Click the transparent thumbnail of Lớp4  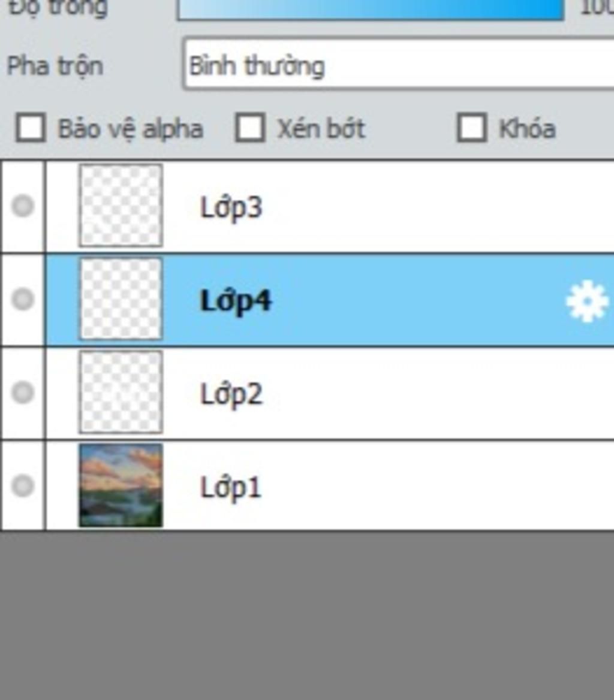coord(121,298)
